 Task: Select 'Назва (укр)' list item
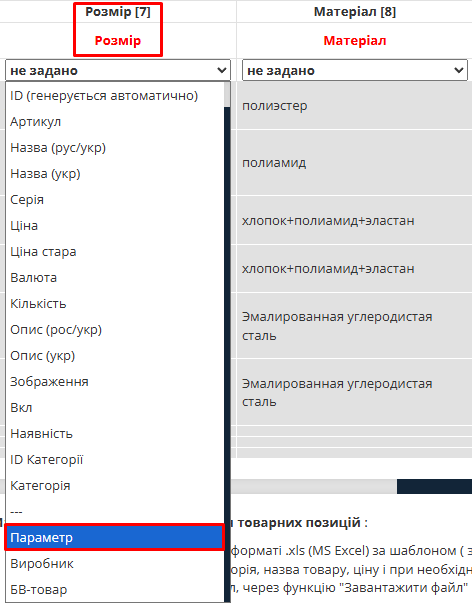(x=115, y=174)
